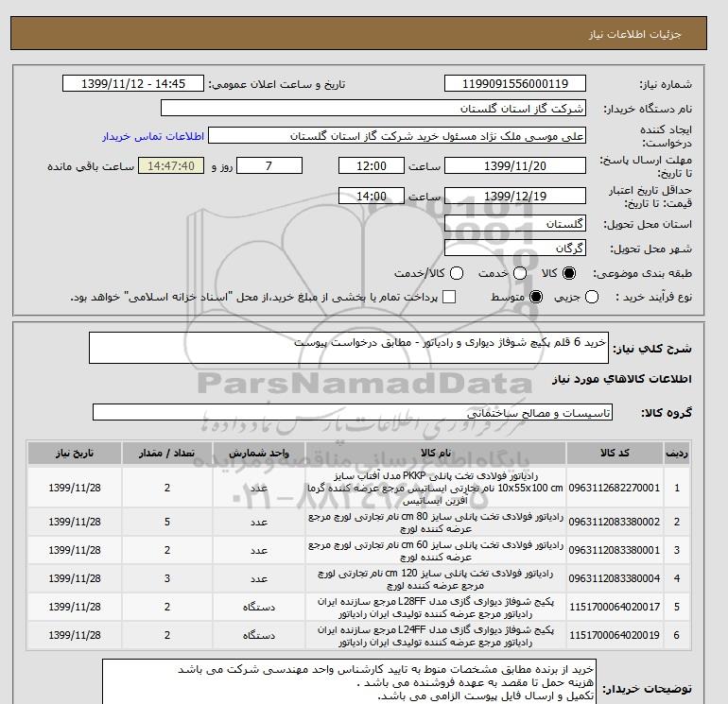
Task: Click quantity 5 in row 2
Action: (x=167, y=522)
